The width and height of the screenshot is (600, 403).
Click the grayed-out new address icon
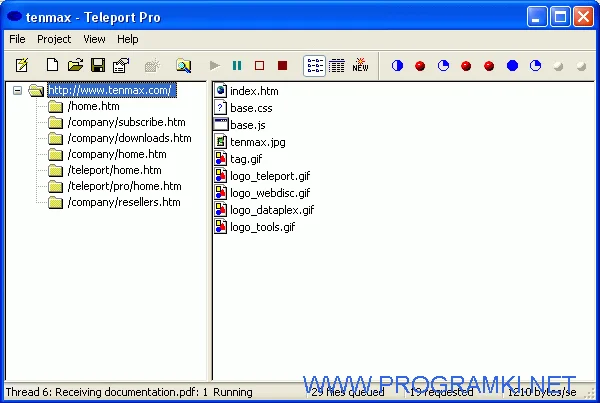pos(152,66)
